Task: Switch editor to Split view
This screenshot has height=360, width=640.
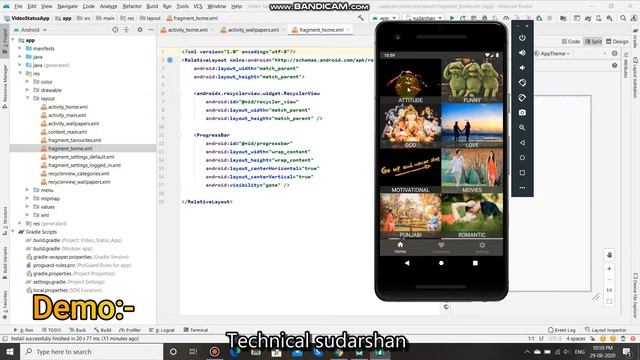Action: 593,41
